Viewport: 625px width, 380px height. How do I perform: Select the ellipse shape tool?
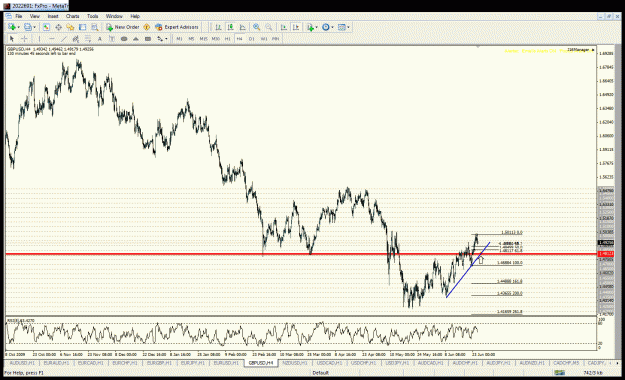pos(124,39)
